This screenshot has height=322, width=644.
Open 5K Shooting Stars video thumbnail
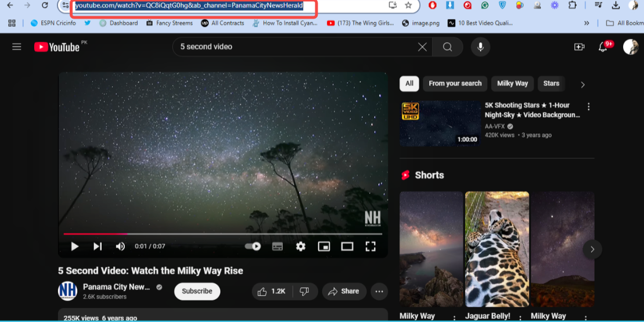coord(440,124)
